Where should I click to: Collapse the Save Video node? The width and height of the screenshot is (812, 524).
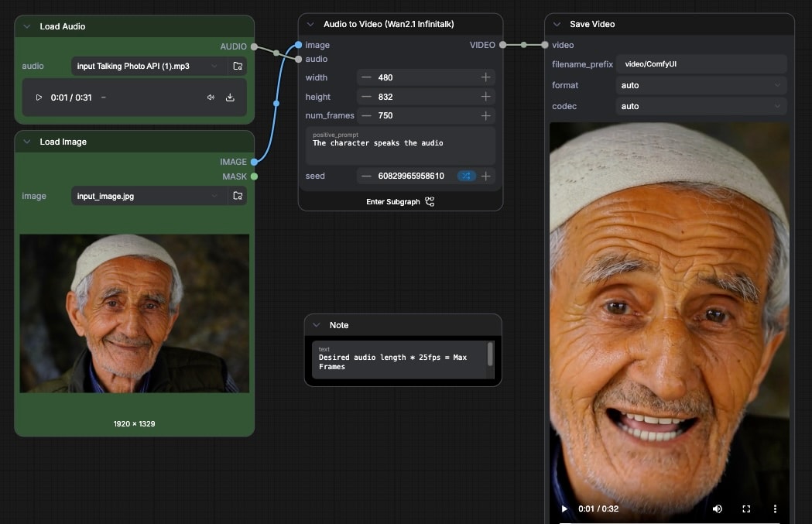557,24
